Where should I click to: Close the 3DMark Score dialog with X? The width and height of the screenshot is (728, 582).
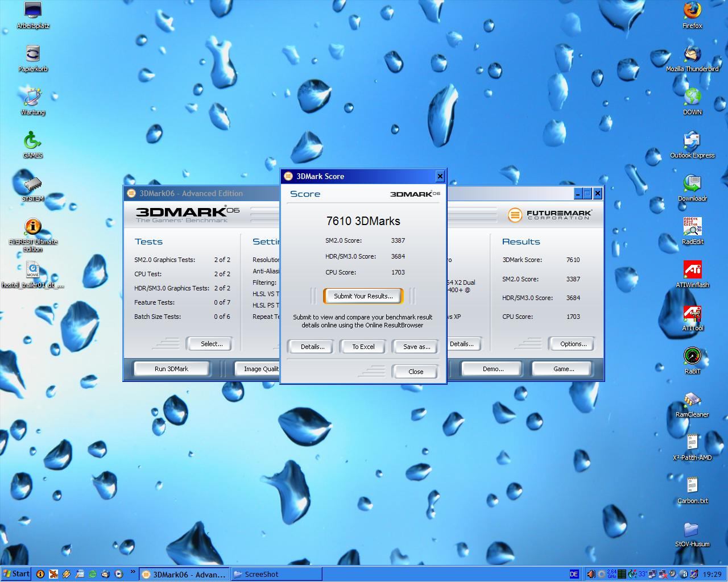pyautogui.click(x=440, y=176)
